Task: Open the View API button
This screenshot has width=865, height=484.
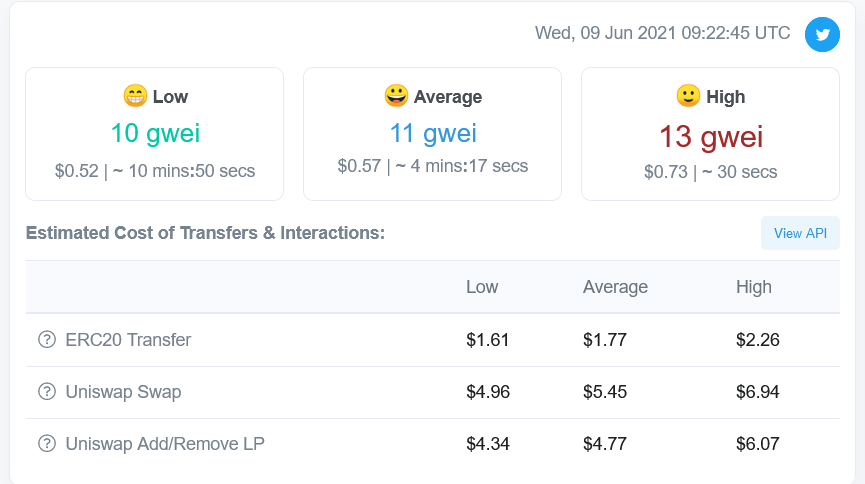Action: point(800,233)
